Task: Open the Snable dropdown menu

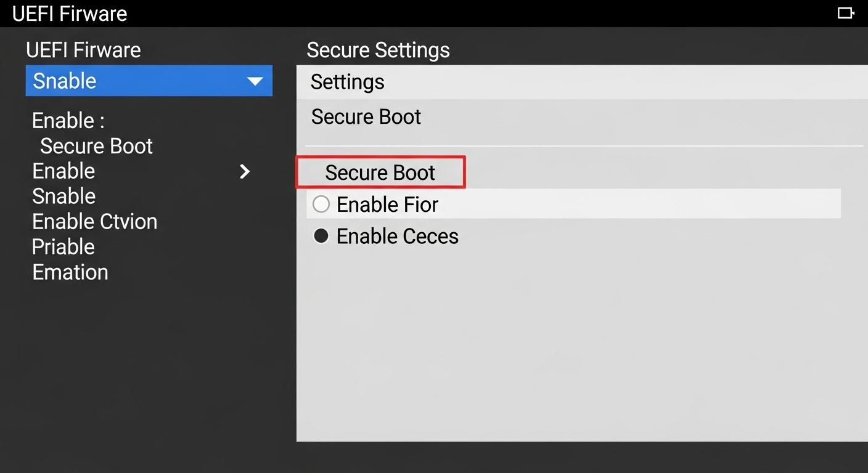Action: [x=148, y=81]
